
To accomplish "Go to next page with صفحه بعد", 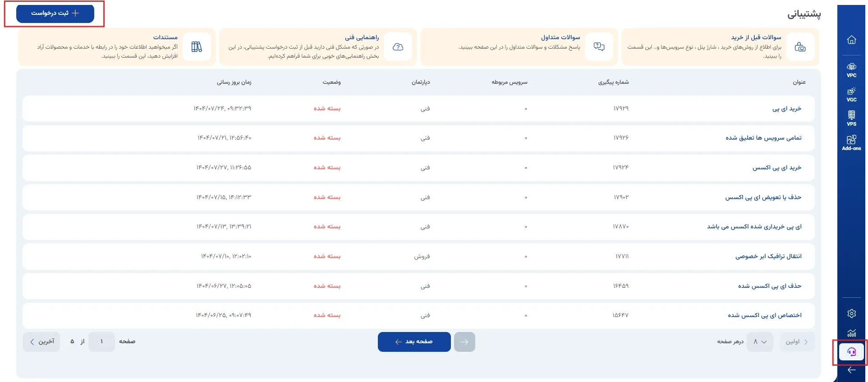I will 414,342.
